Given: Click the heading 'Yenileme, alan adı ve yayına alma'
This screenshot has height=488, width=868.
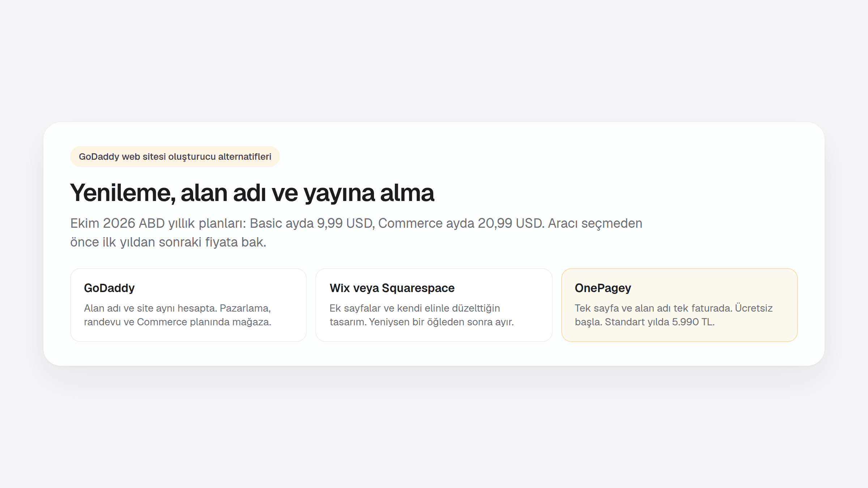Looking at the screenshot, I should pyautogui.click(x=252, y=193).
